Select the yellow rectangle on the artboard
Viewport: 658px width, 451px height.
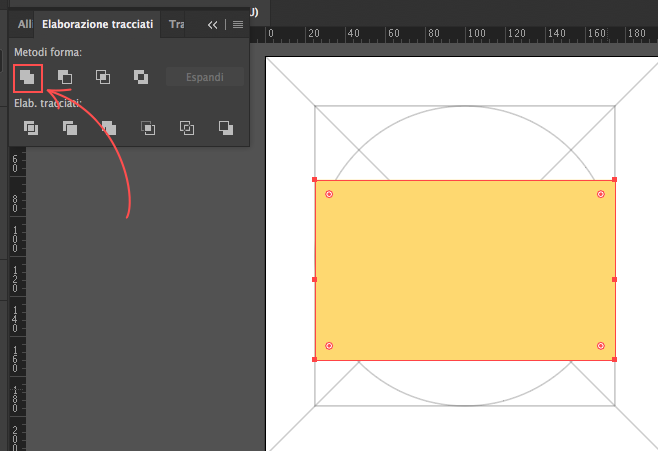[465, 270]
